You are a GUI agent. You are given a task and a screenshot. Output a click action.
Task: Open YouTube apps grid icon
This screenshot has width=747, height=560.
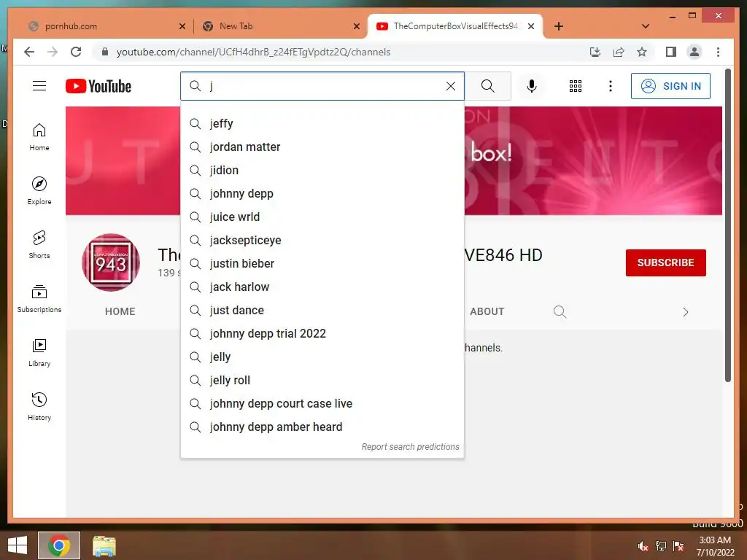click(576, 86)
